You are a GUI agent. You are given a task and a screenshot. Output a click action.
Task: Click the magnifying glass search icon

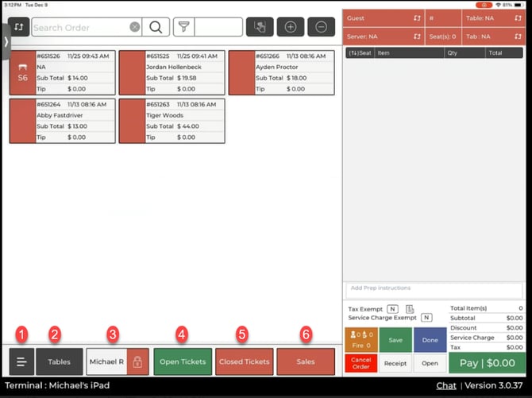(156, 27)
